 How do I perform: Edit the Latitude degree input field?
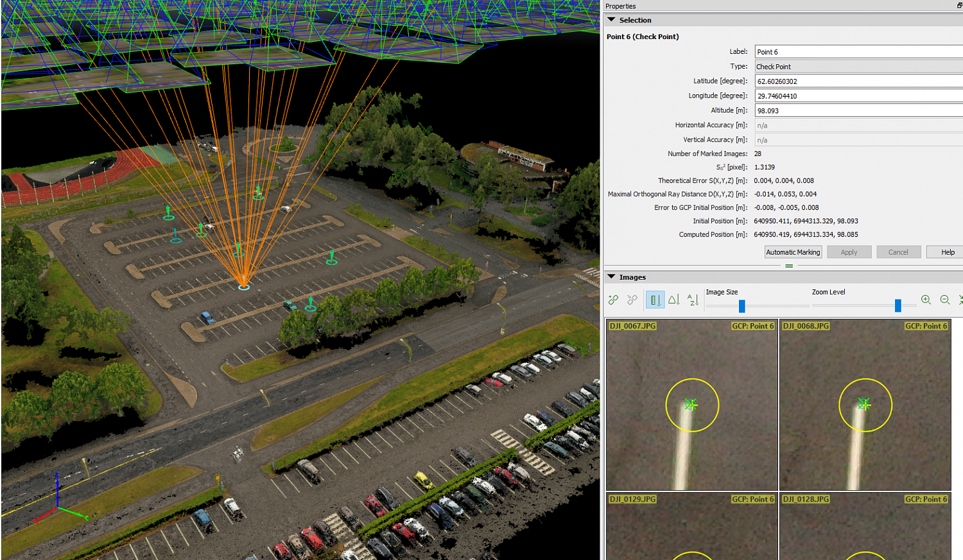click(857, 81)
